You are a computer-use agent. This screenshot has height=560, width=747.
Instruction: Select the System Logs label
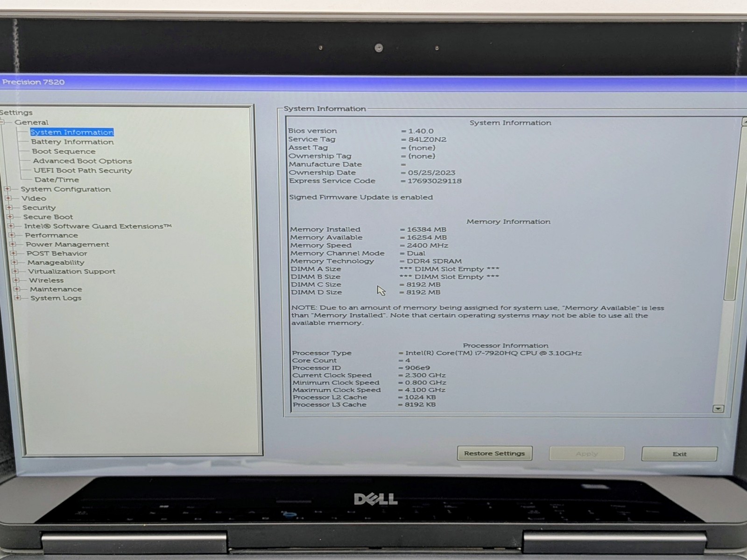point(56,298)
